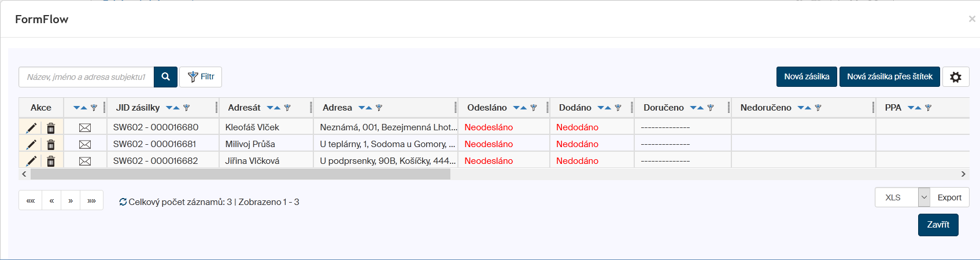Sort JID zásilky column using sort arrows
The height and width of the screenshot is (260, 980).
point(172,108)
